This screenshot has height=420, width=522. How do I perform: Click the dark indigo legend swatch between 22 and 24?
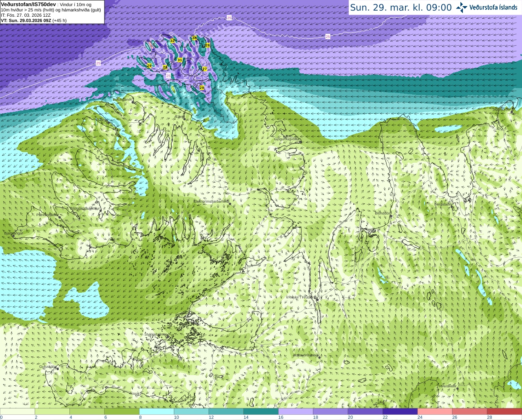pyautogui.click(x=400, y=411)
